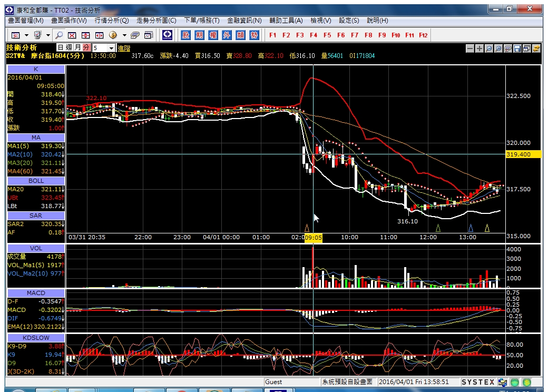Click the zoom out magnifier above the chart
This screenshot has height=392, width=548.
point(489,48)
